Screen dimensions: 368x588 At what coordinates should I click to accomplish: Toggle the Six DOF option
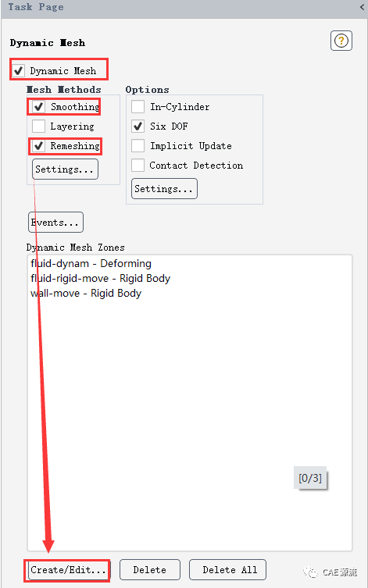138,127
